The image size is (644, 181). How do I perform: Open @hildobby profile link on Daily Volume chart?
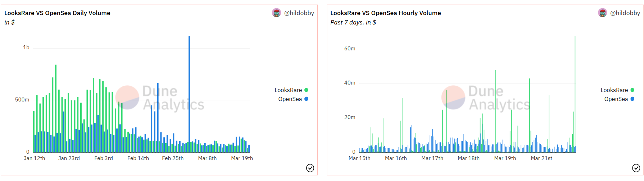(299, 13)
